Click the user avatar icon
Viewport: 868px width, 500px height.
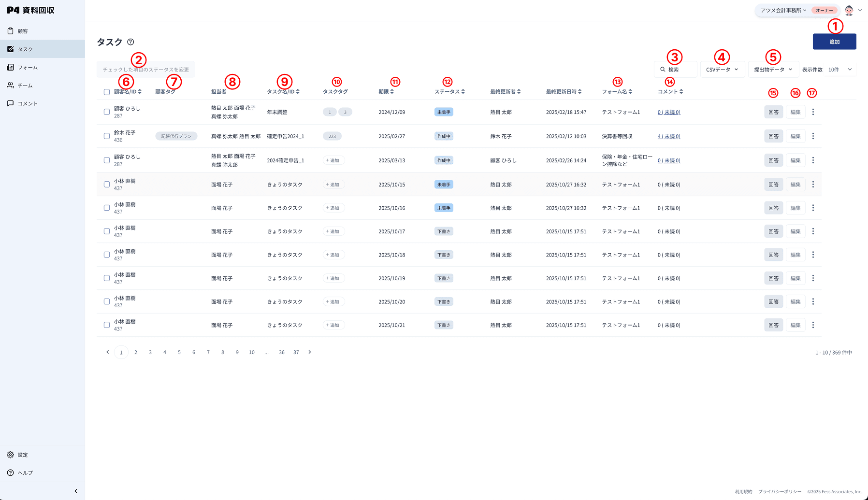tap(849, 10)
